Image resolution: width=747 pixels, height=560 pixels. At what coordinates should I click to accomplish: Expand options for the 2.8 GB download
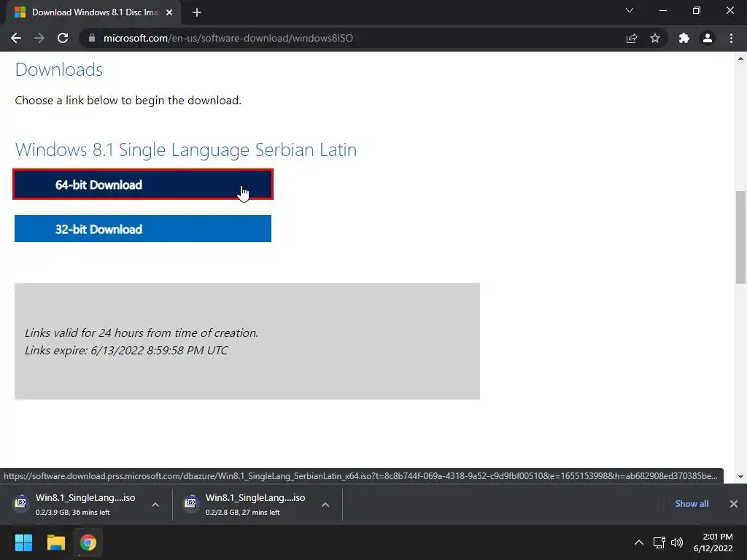click(325, 505)
